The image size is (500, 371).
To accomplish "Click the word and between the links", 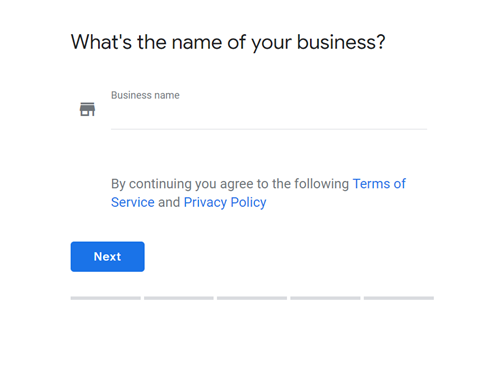I will click(169, 202).
